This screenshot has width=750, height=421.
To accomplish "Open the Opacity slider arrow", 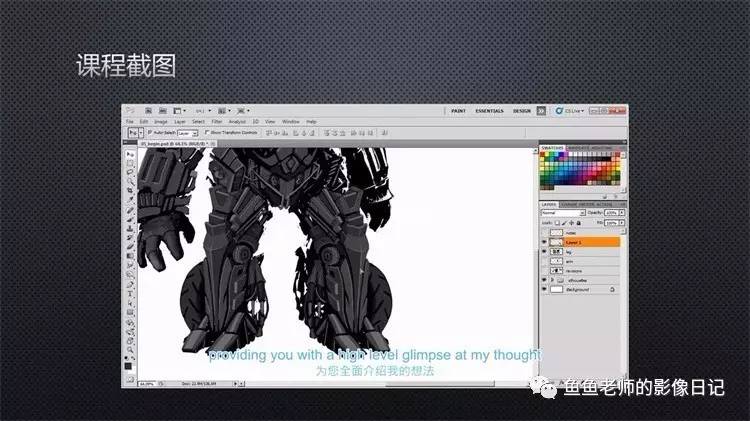I will coord(622,212).
